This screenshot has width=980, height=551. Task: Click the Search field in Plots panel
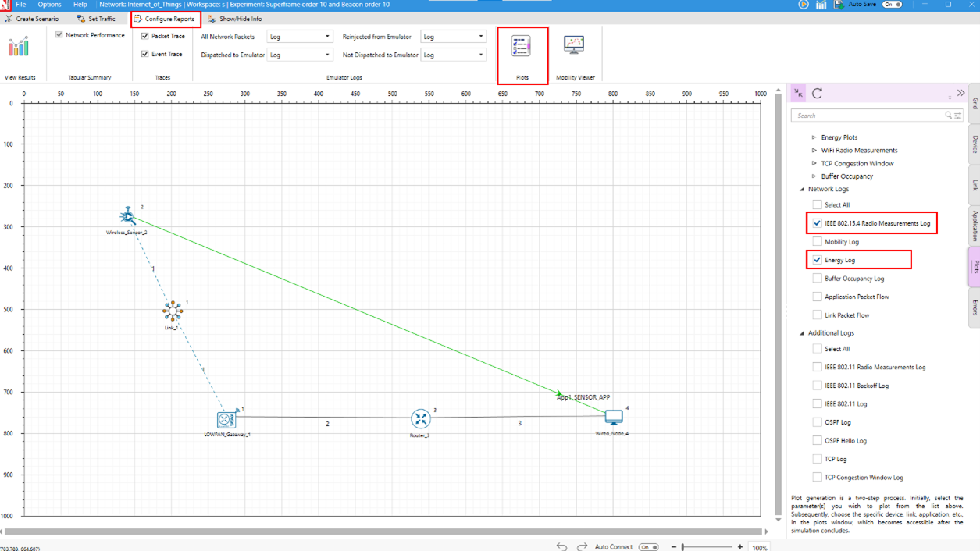click(x=867, y=116)
